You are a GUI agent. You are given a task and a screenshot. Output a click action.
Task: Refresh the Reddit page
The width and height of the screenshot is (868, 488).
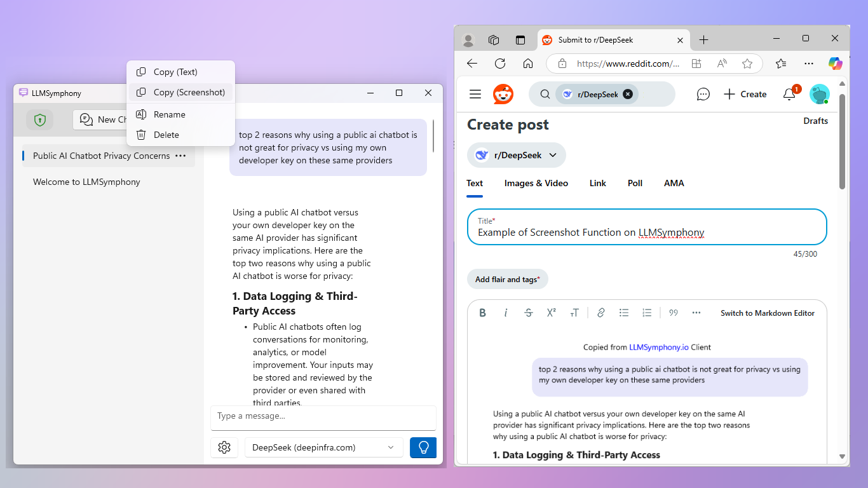pos(500,64)
